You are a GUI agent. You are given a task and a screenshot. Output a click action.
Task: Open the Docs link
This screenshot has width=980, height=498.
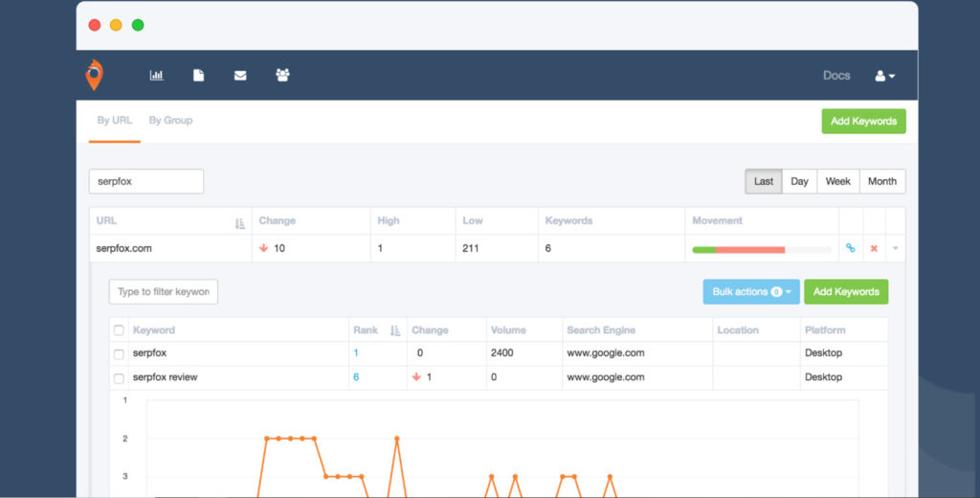click(836, 76)
